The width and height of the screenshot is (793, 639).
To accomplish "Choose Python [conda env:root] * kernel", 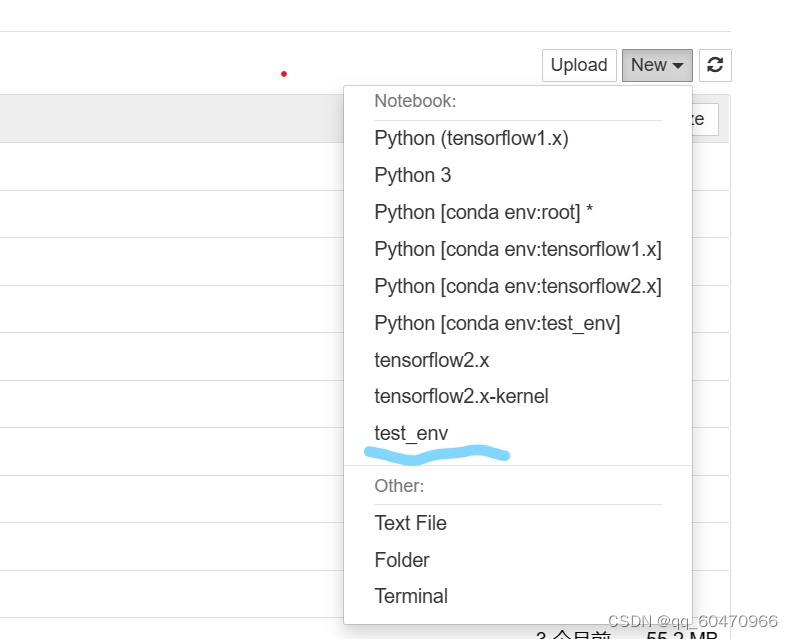I will [484, 212].
